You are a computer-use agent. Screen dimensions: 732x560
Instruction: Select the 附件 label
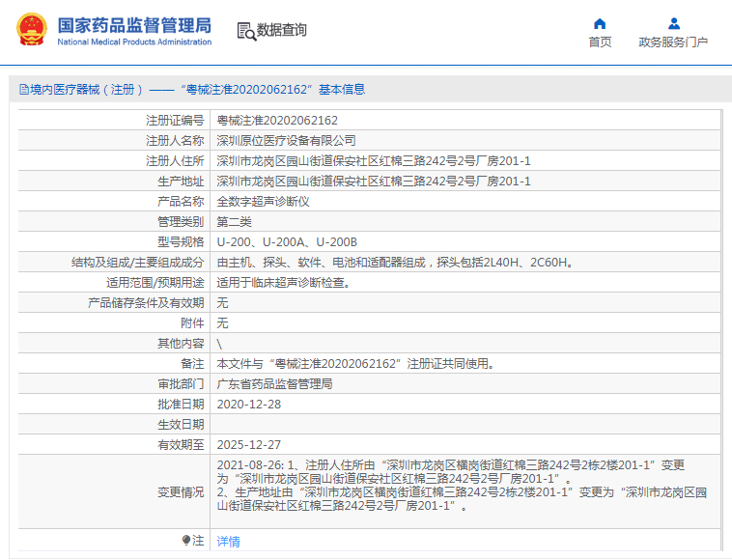pos(193,322)
